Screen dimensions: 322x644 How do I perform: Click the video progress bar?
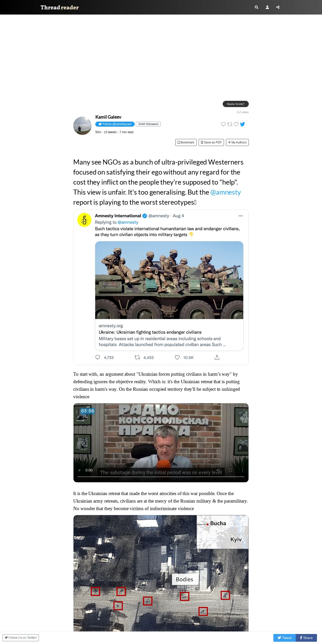(161, 477)
